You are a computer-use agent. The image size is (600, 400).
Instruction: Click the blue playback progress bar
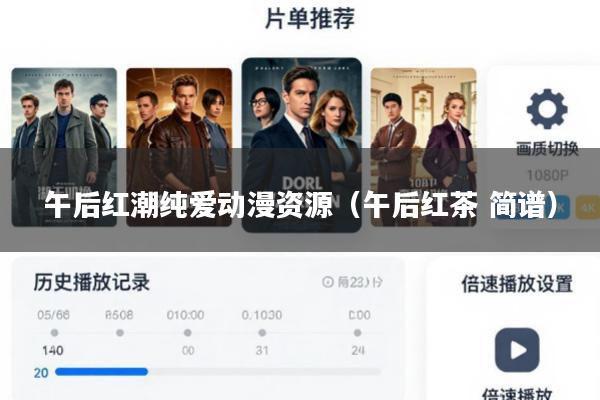(x=101, y=372)
